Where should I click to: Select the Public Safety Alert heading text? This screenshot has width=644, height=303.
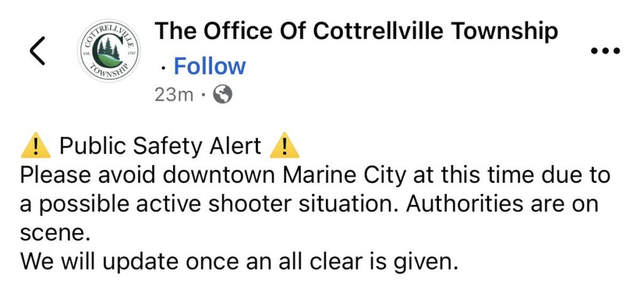[160, 146]
